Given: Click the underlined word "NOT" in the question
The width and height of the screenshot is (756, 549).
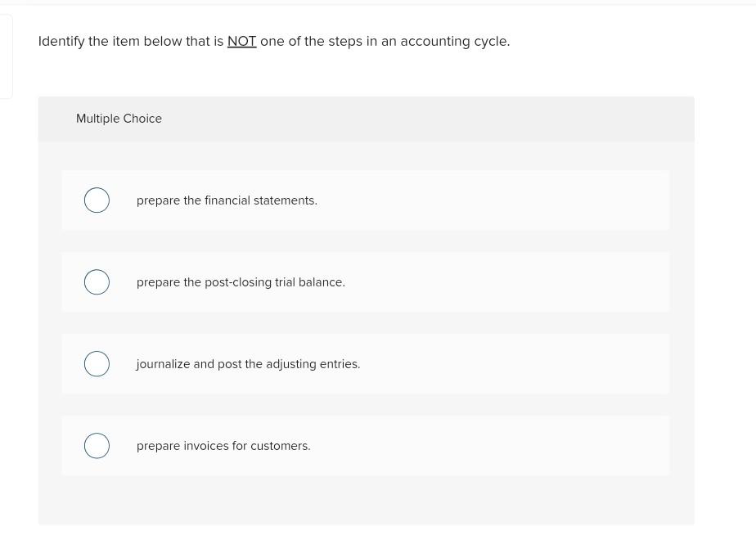Looking at the screenshot, I should [x=241, y=41].
